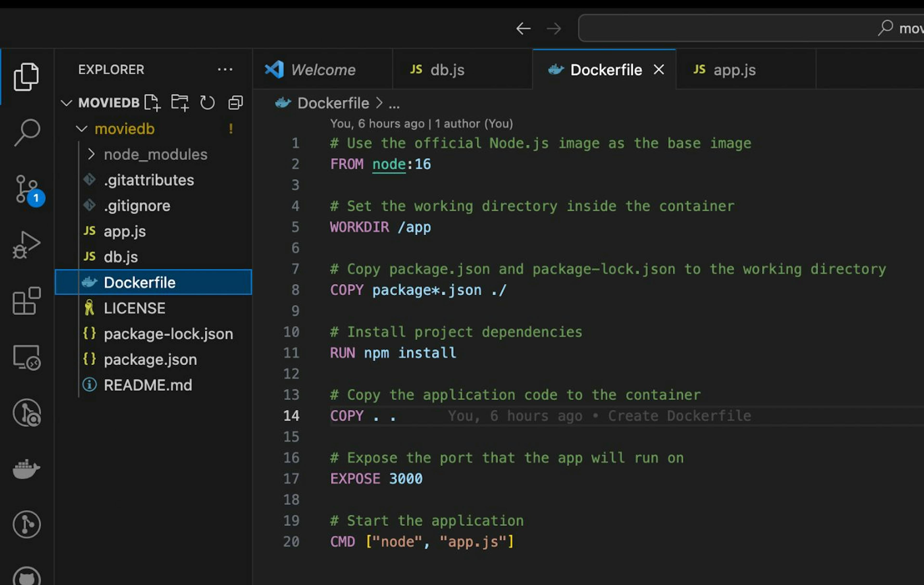Viewport: 924px width, 585px height.
Task: Open the GitHub view in activity bar
Action: (x=26, y=576)
